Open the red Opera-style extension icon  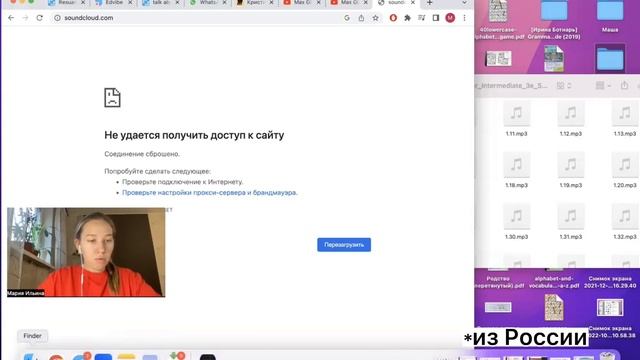(x=393, y=18)
